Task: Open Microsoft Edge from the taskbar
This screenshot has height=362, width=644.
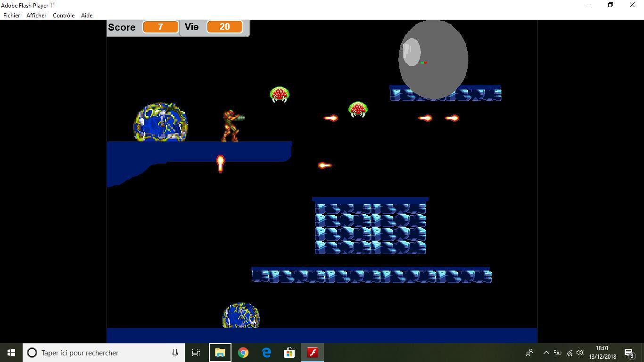Action: click(266, 353)
